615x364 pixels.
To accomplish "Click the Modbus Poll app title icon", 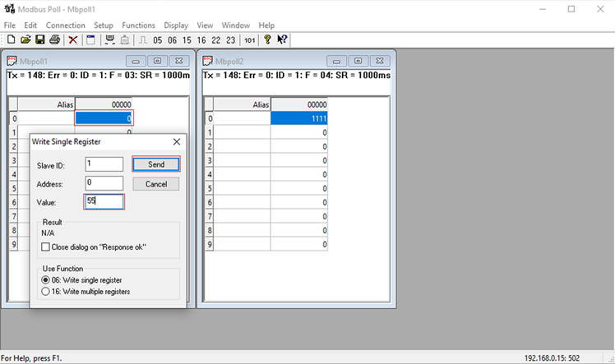I will coord(10,8).
